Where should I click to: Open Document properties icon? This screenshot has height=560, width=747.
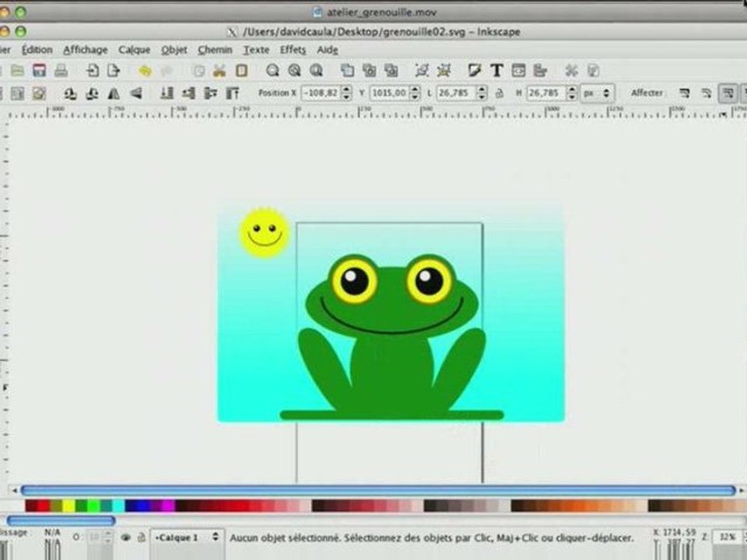(593, 71)
